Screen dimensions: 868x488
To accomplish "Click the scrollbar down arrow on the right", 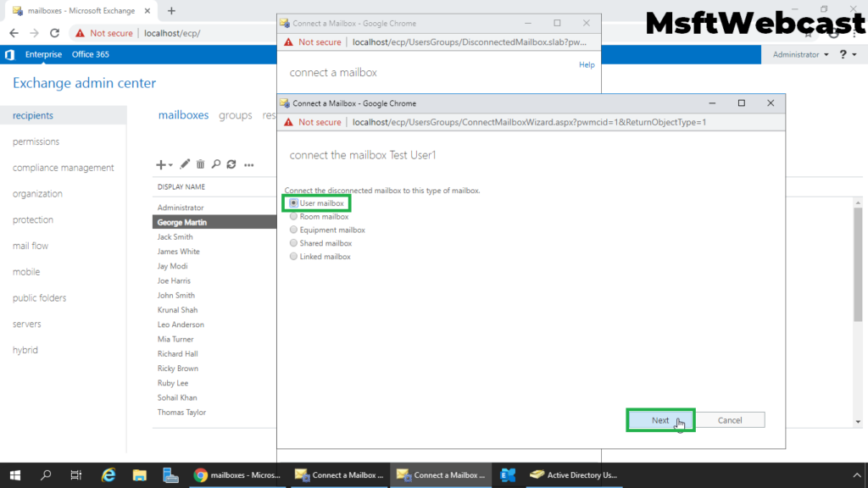I will point(858,422).
